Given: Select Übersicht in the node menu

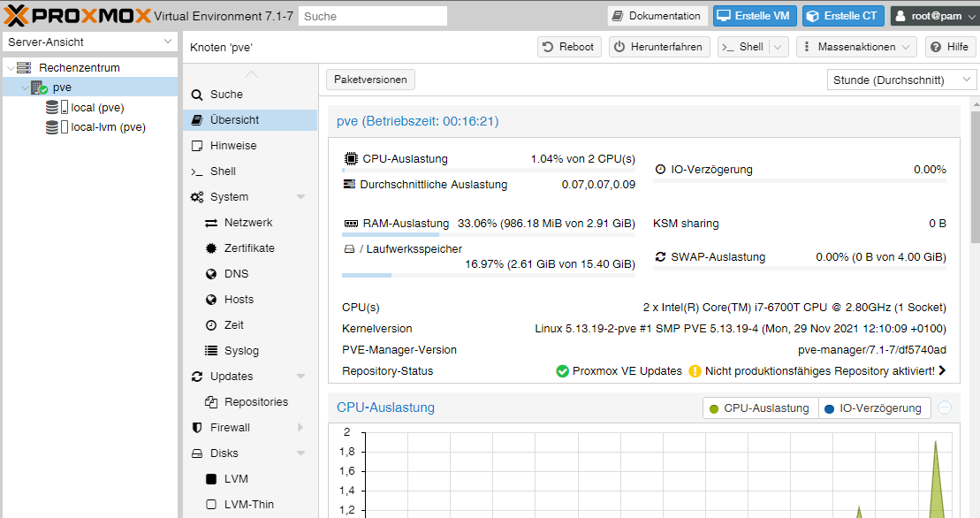Looking at the screenshot, I should point(250,120).
